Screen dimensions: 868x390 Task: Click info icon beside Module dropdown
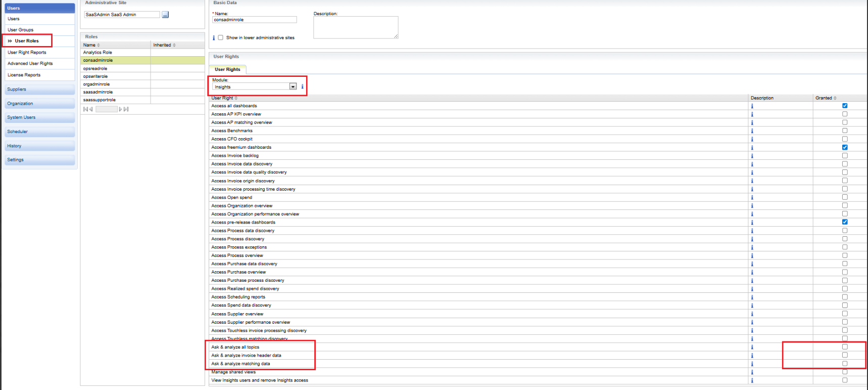pyautogui.click(x=302, y=86)
